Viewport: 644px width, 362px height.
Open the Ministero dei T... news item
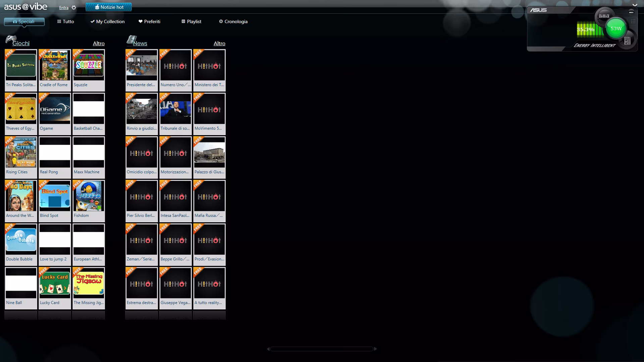click(209, 70)
